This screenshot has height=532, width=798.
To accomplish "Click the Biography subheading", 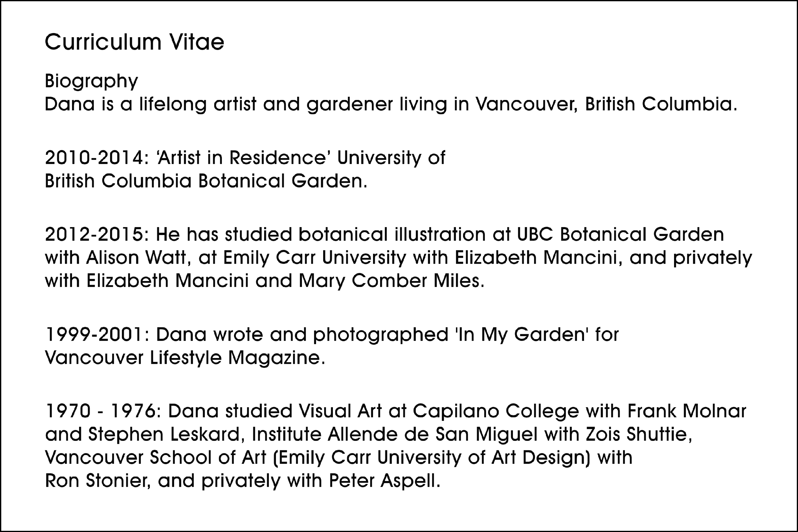I will (91, 82).
